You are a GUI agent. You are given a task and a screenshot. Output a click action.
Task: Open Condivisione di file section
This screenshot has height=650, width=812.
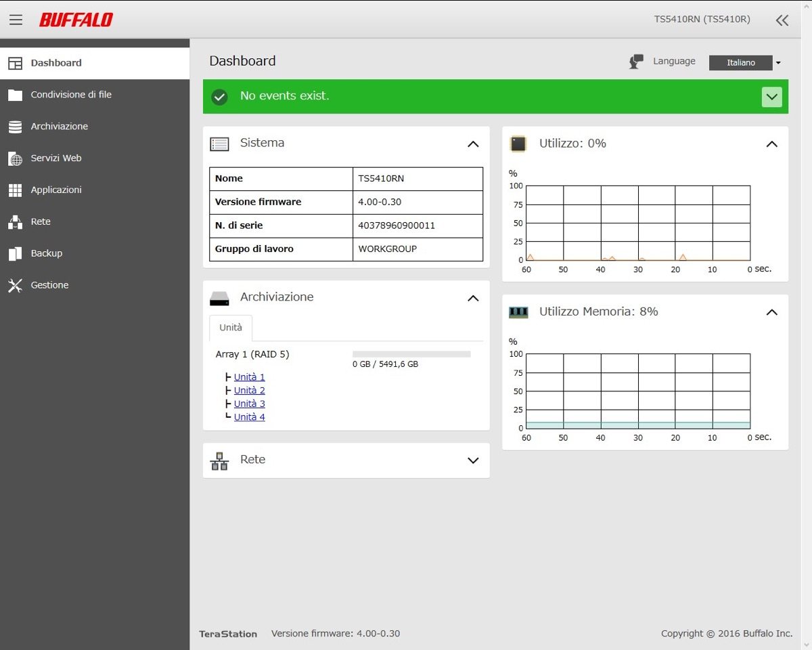coord(95,95)
